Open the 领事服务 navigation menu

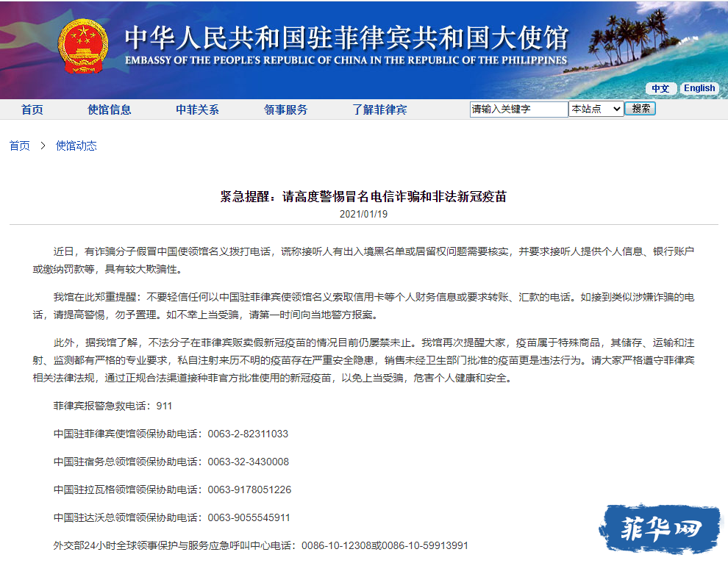pyautogui.click(x=285, y=110)
